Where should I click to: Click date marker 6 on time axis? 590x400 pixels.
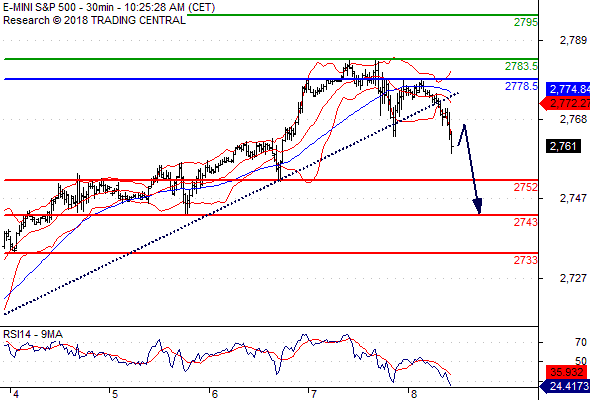point(214,394)
